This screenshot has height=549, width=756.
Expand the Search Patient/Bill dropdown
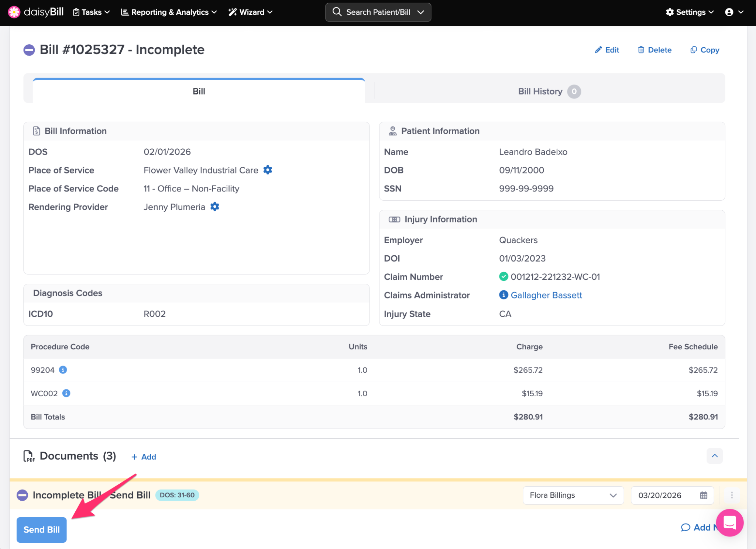pos(420,12)
